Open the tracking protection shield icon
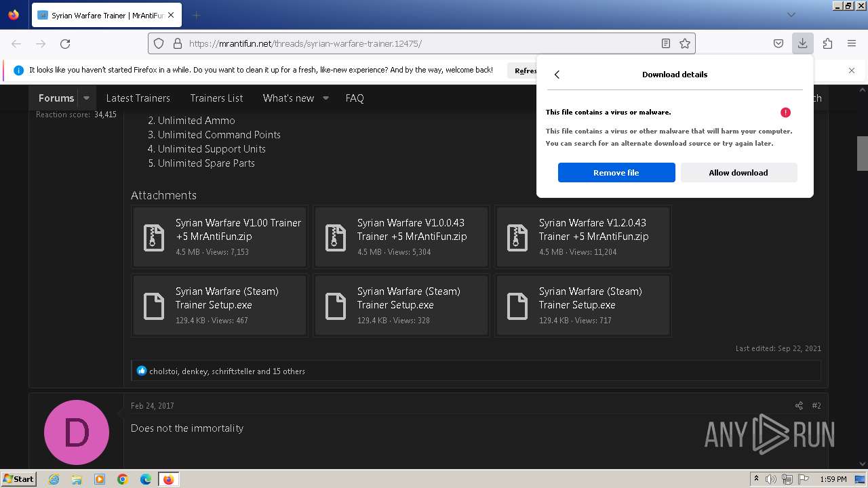 (x=159, y=43)
